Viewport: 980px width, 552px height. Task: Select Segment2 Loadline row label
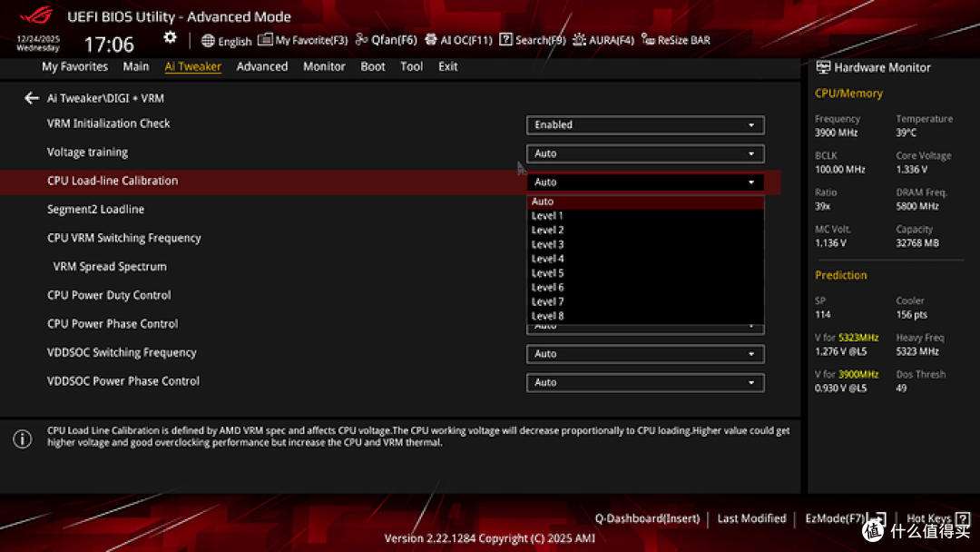[95, 210]
